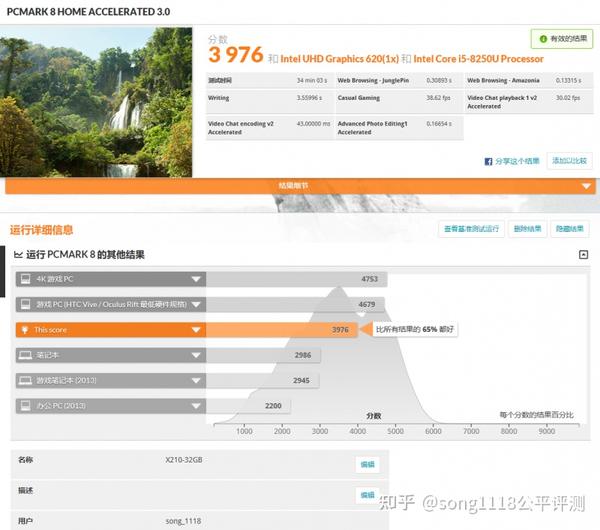Click the view benchmark run button
Viewport: 600px width, 530px height.
(471, 229)
